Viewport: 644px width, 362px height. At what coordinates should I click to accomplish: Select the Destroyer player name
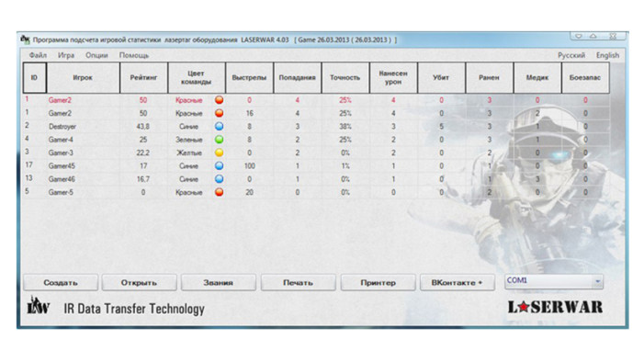[62, 127]
